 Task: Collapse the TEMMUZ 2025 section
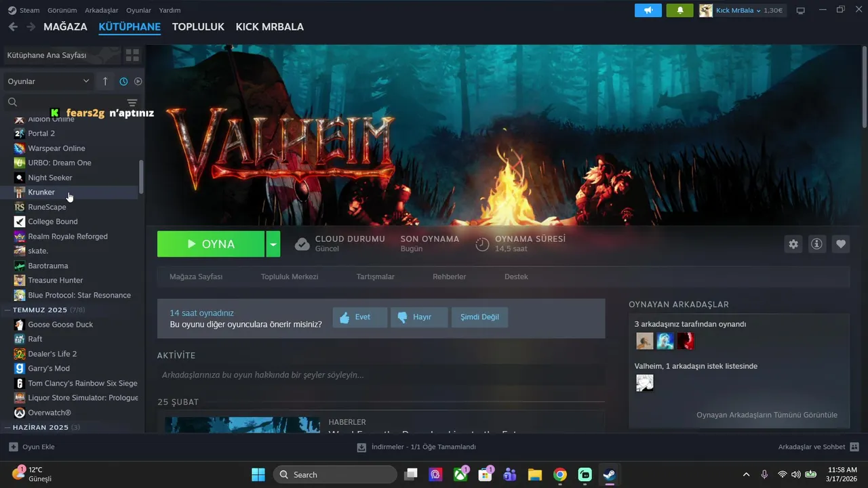tap(40, 310)
